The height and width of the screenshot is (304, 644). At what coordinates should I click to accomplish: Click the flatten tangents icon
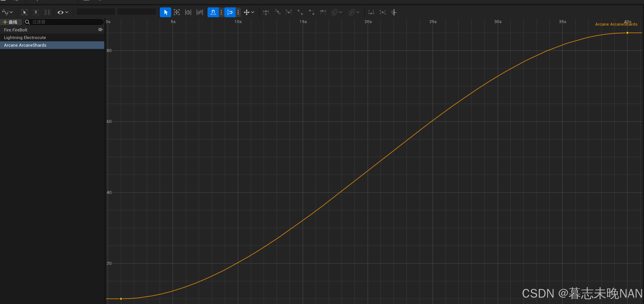[371, 12]
